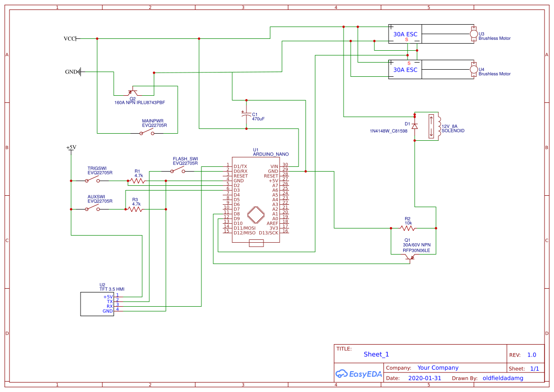554x392 pixels.
Task: Select the U4 brushless motor symbol
Action: (x=473, y=70)
